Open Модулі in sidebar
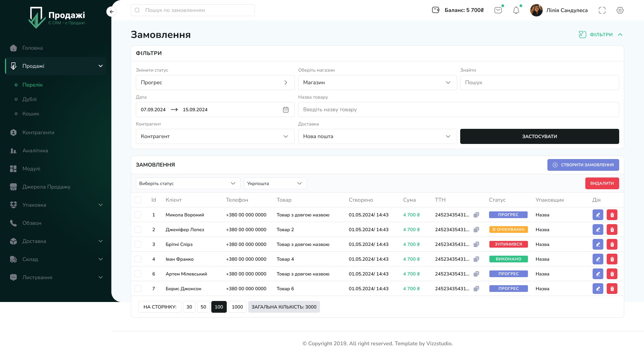644x356 pixels. coord(31,169)
